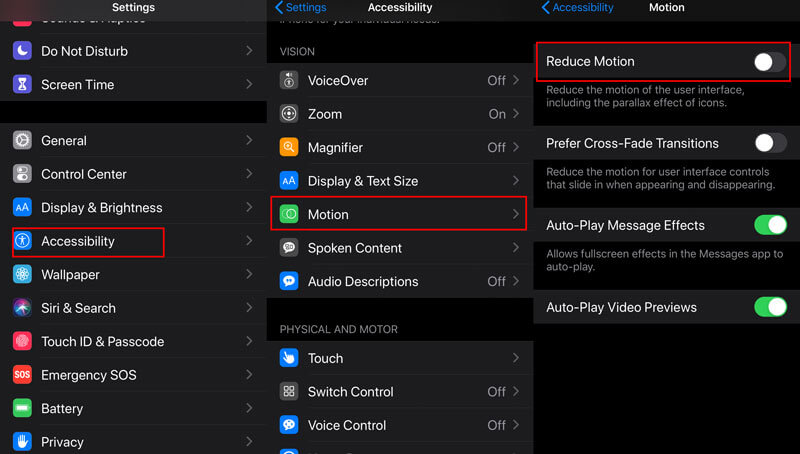This screenshot has width=800, height=454.
Task: Tap the Do Not Disturb moon icon
Action: [x=22, y=51]
